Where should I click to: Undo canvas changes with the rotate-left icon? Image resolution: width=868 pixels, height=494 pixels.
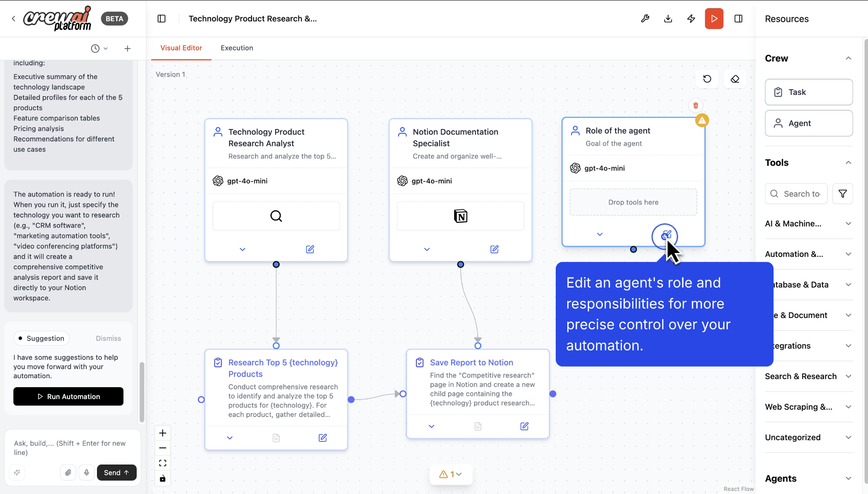[x=707, y=79]
